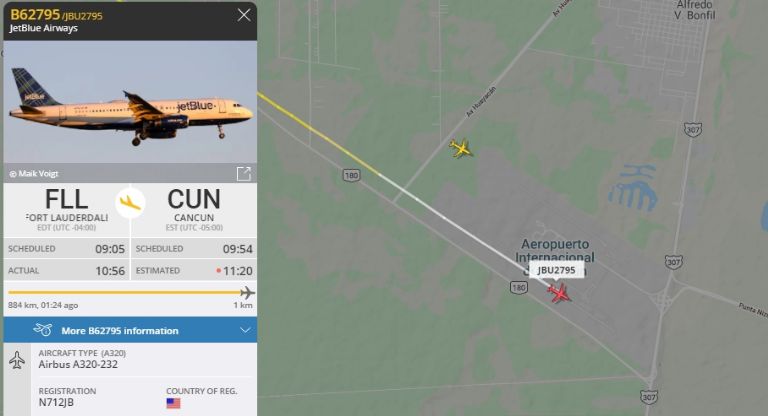The width and height of the screenshot is (768, 416).
Task: Click registration N712JB
Action: 56,402
